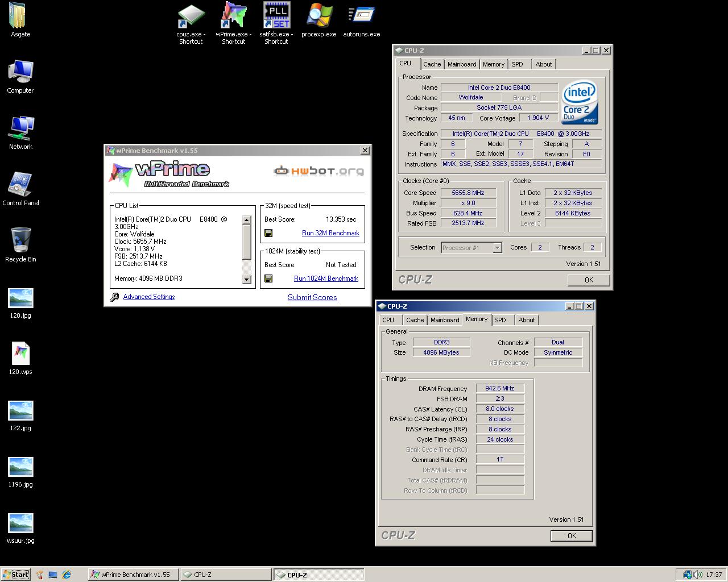The image size is (728, 582).
Task: Activate first CPU-Z taskbar button
Action: [x=226, y=575]
